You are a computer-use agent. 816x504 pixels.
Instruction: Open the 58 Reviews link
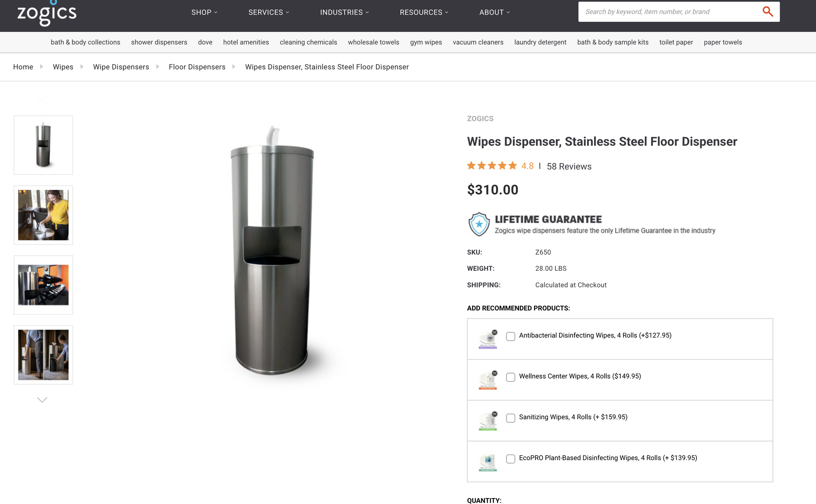tap(569, 166)
